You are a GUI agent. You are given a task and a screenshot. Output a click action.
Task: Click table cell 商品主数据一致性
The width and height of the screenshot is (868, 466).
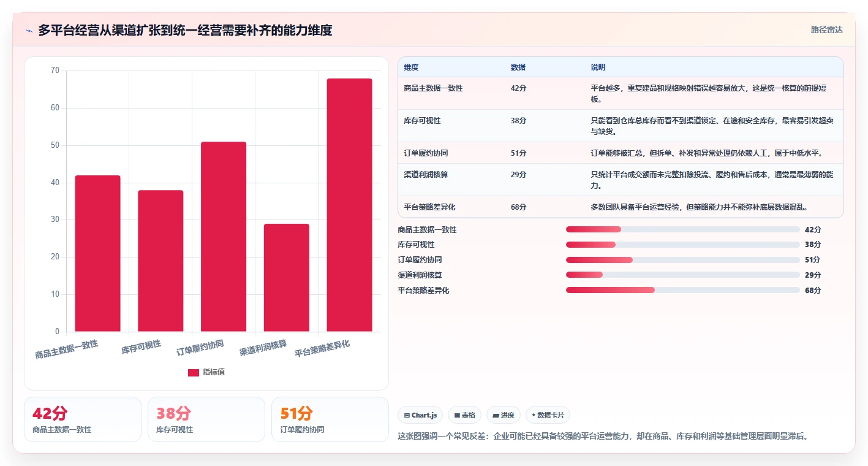coord(433,88)
